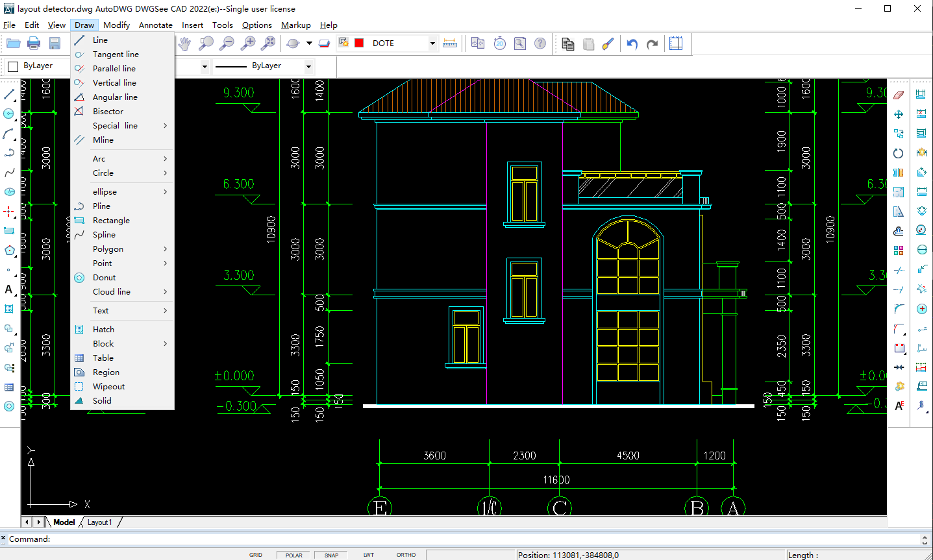
Task: Switch to the Model tab
Action: pyautogui.click(x=64, y=522)
